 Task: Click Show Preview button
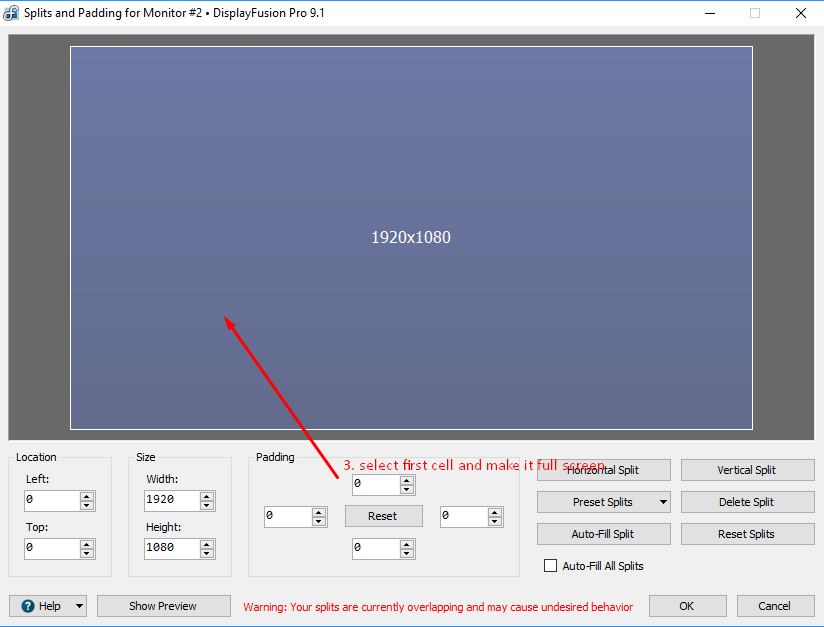click(x=163, y=606)
